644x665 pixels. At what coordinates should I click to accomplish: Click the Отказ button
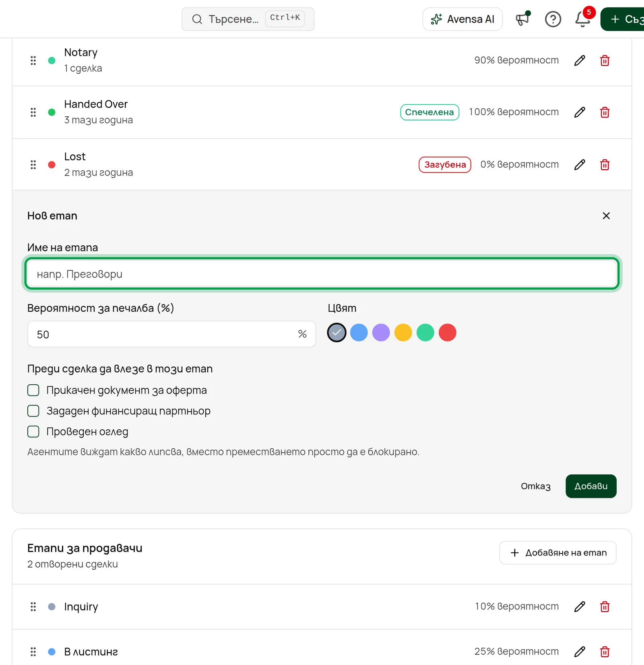point(535,486)
